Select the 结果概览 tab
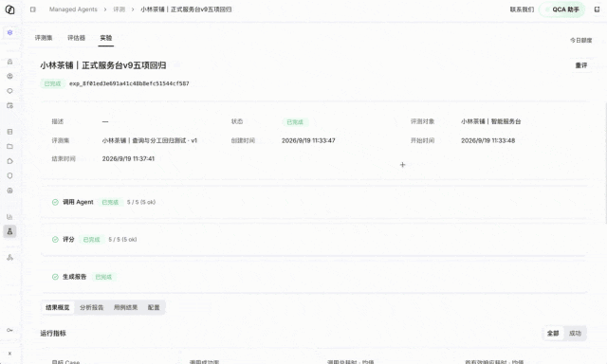 [57, 307]
